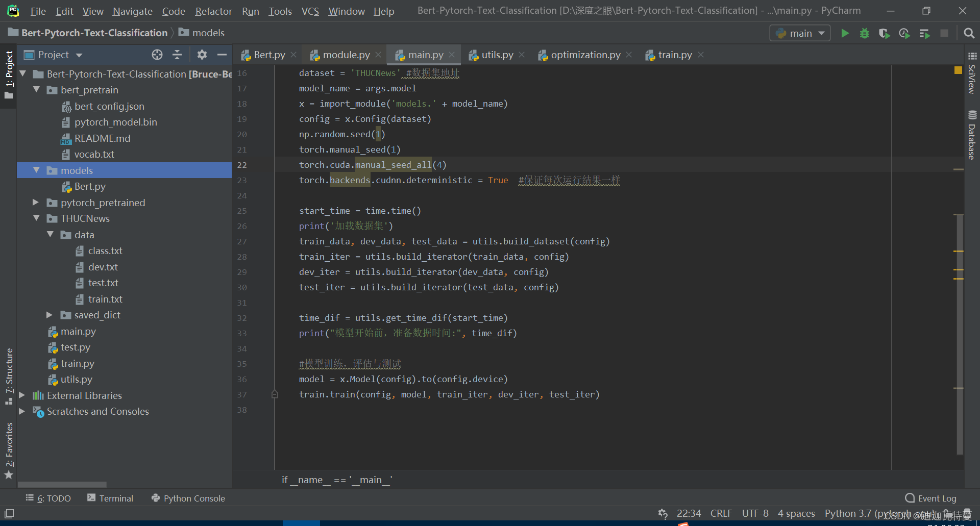Open the 6: TODO tool window

tap(48, 498)
